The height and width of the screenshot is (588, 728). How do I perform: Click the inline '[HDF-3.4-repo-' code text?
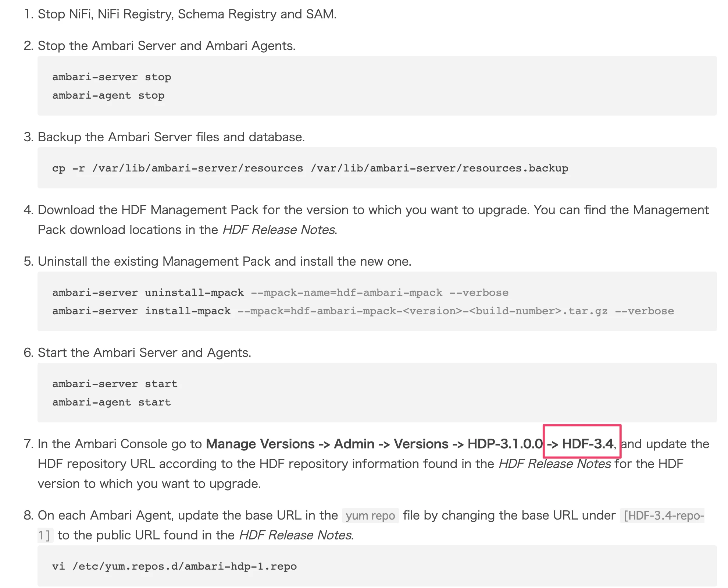point(663,516)
